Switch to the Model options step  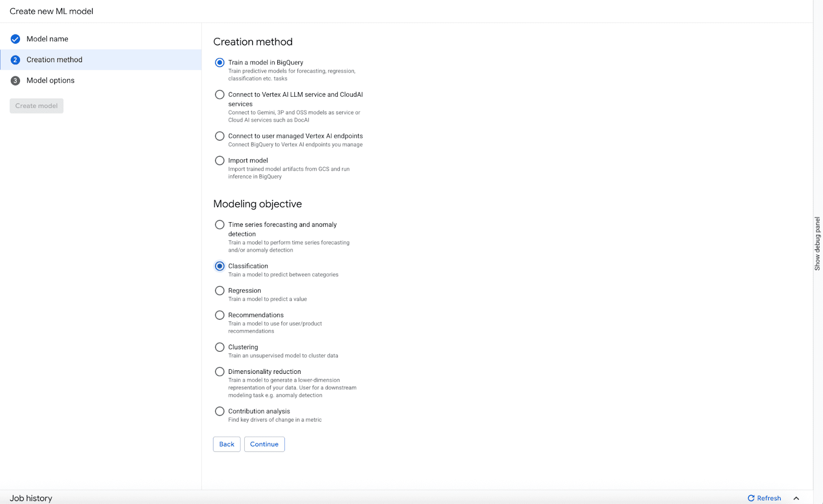click(50, 80)
